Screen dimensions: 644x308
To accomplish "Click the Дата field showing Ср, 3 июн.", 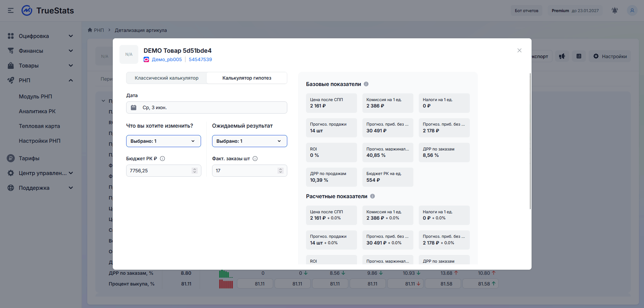I will [206, 107].
